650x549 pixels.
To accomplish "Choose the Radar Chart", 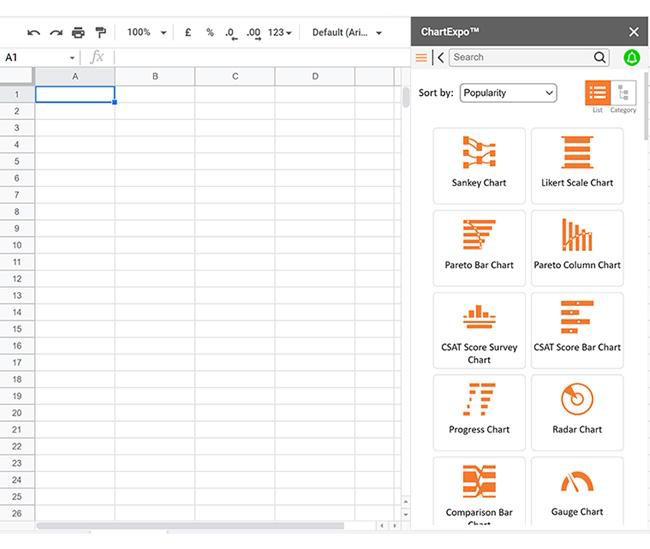I will pyautogui.click(x=577, y=413).
